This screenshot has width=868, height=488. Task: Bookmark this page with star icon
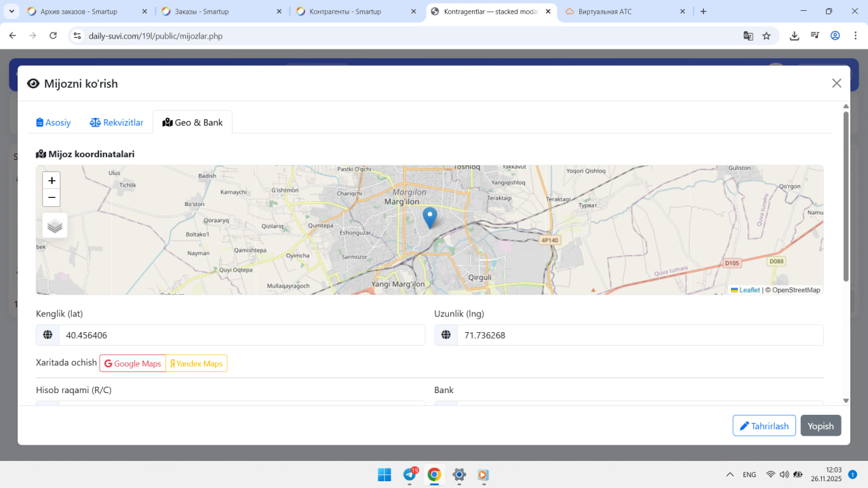point(766,36)
